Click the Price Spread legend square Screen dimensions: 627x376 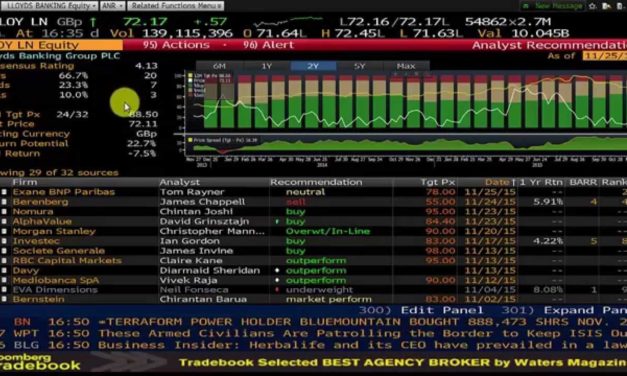pyautogui.click(x=190, y=140)
